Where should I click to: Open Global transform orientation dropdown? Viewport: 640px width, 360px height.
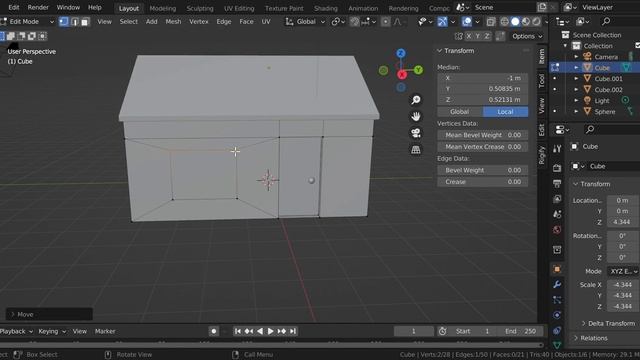pos(305,22)
